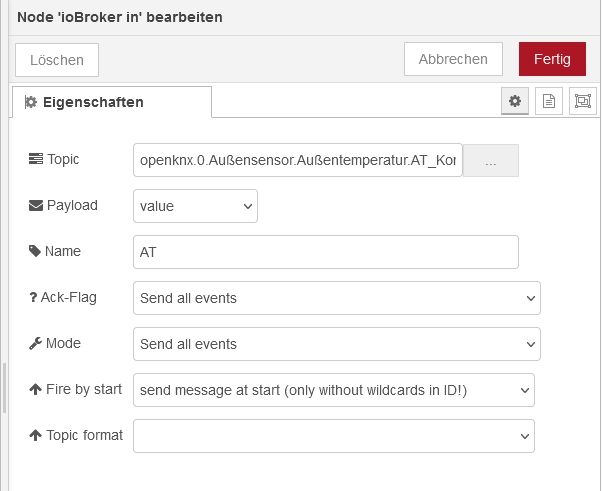Click the Payload envelope icon
The height and width of the screenshot is (491, 602).
click(36, 205)
